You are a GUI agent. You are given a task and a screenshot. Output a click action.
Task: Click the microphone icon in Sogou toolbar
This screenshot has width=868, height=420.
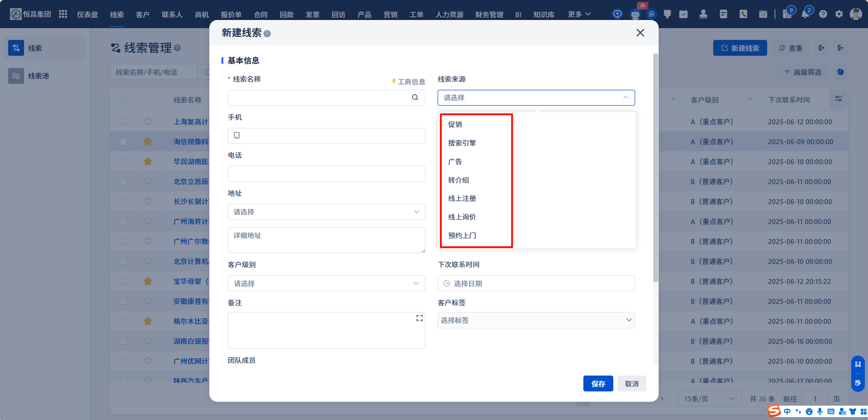[820, 411]
